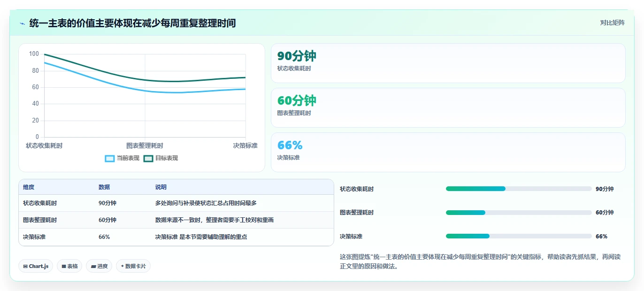644x291 pixels.
Task: Click the 数据卡片 tag chip
Action: point(133,266)
